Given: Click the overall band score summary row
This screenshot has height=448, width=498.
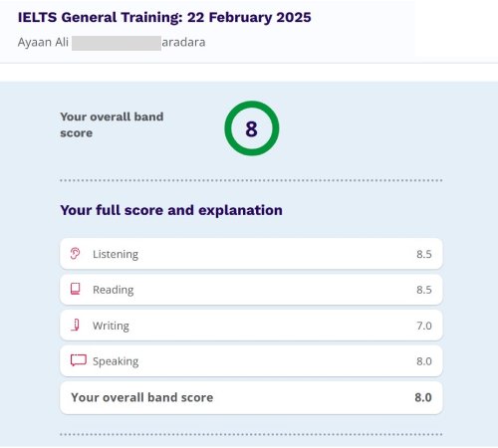Looking at the screenshot, I should (251, 397).
